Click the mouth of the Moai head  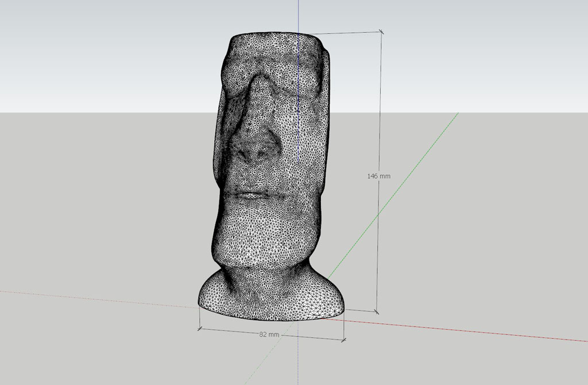point(254,195)
